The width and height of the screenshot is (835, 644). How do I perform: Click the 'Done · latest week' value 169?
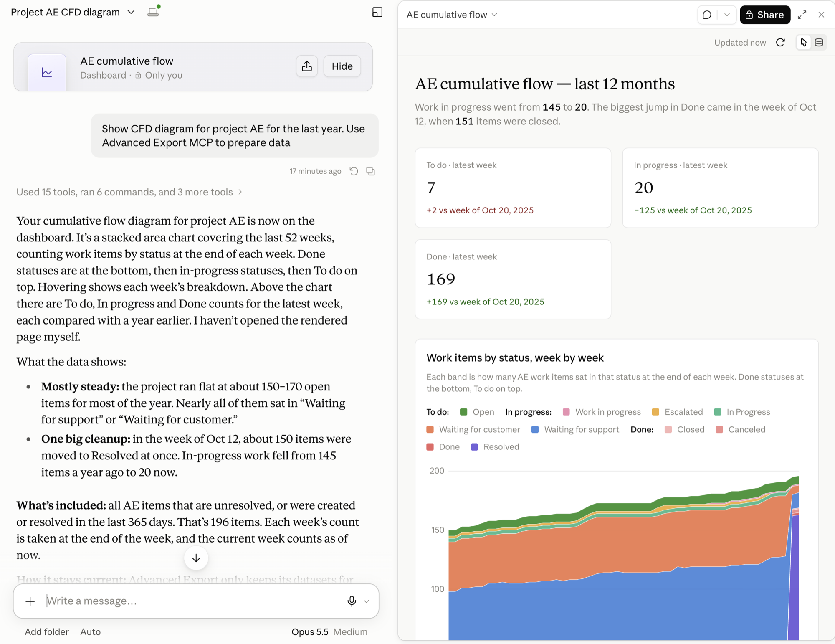coord(441,279)
